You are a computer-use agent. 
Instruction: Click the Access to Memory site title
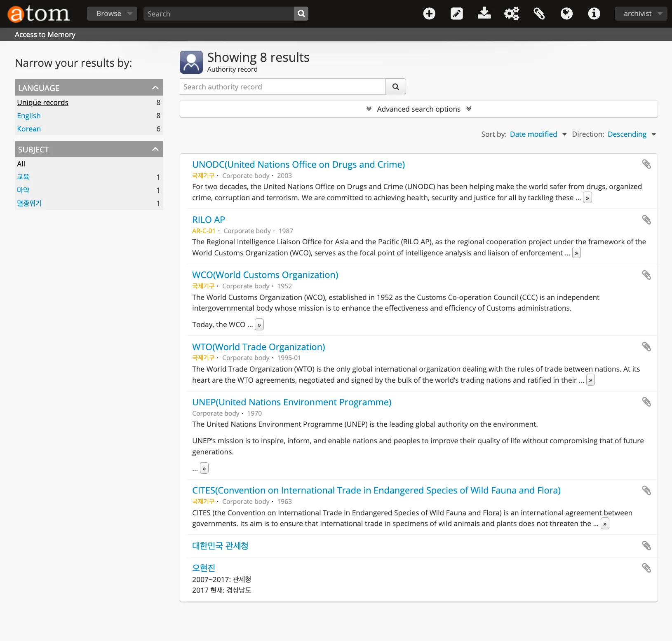tap(45, 35)
